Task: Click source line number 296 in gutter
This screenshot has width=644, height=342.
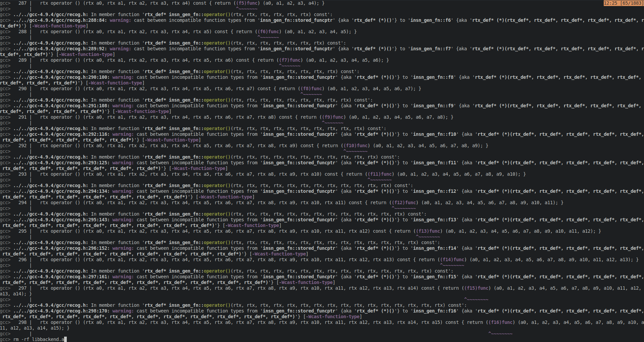Action: (22, 260)
